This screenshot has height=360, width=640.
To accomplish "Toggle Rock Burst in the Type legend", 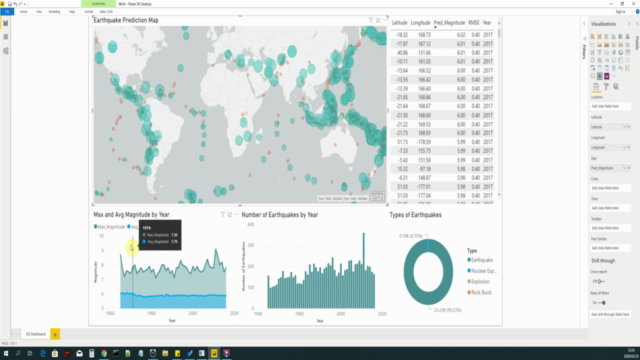I will coord(480,292).
